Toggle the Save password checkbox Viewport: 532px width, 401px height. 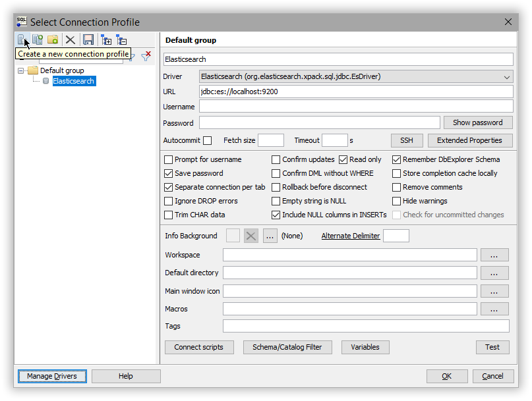169,173
